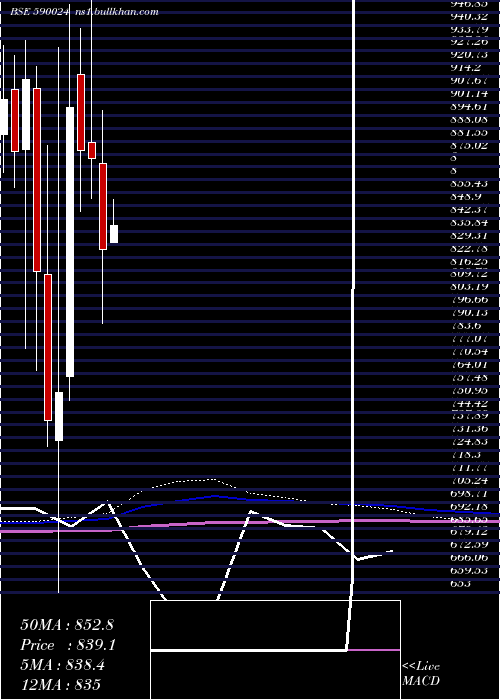
Task: Click the magenta segment in the MACD box
Action: coord(374,650)
